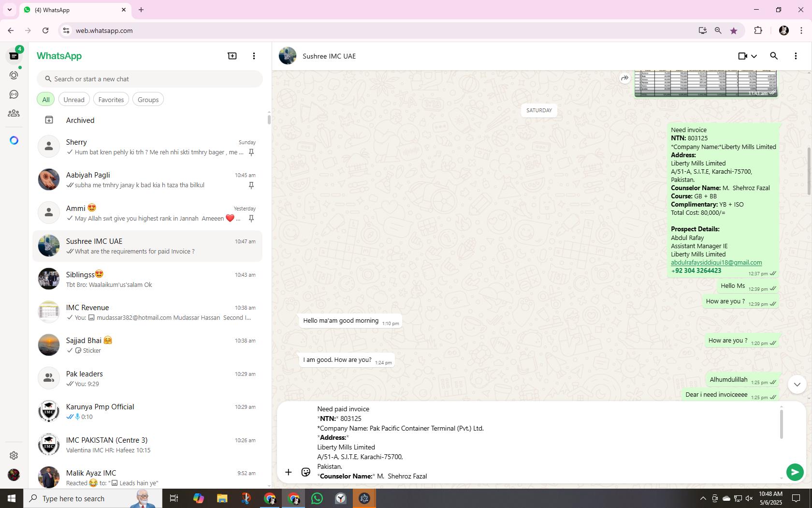Open the Chrome zoom indicator icon
This screenshot has height=508, width=812.
click(x=718, y=30)
